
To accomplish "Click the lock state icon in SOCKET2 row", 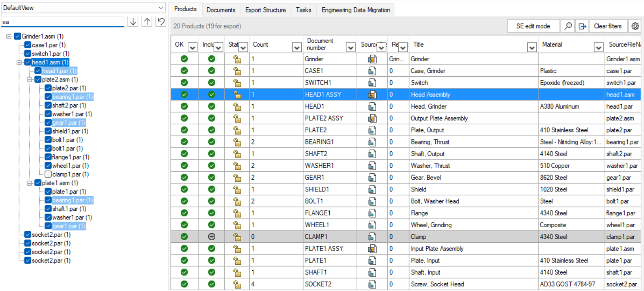I will point(237,284).
